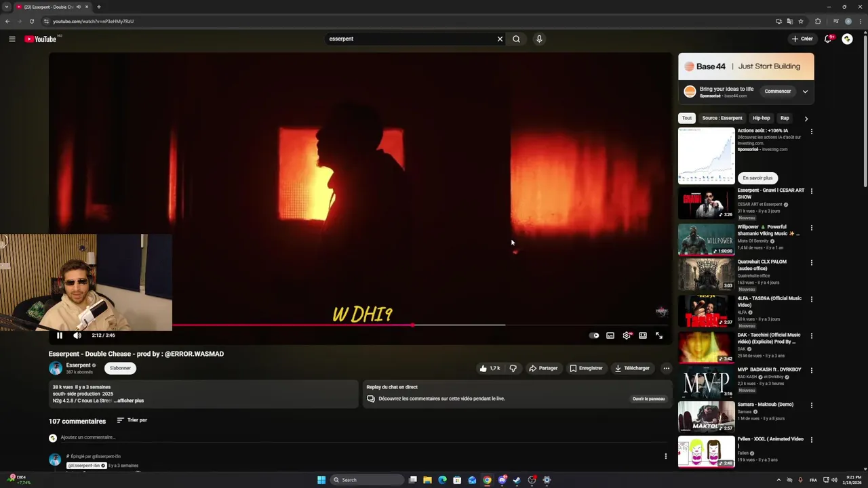Open more actions menu below video

point(666,368)
